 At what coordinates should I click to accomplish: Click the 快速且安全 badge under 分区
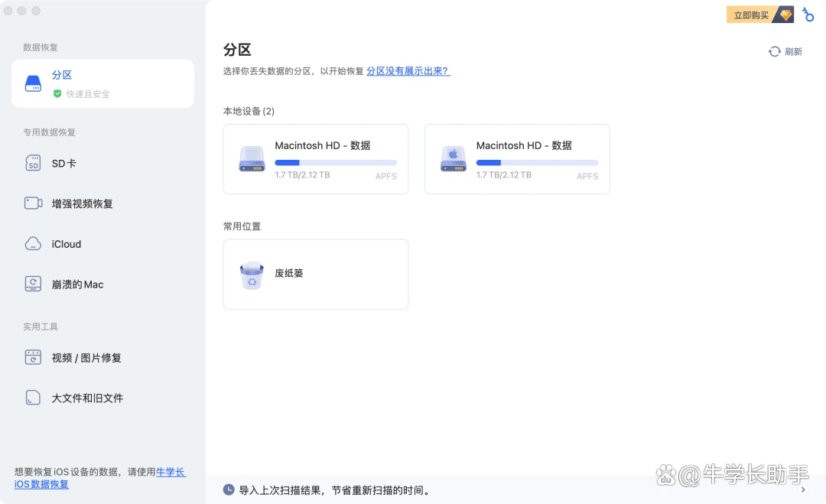pos(80,93)
